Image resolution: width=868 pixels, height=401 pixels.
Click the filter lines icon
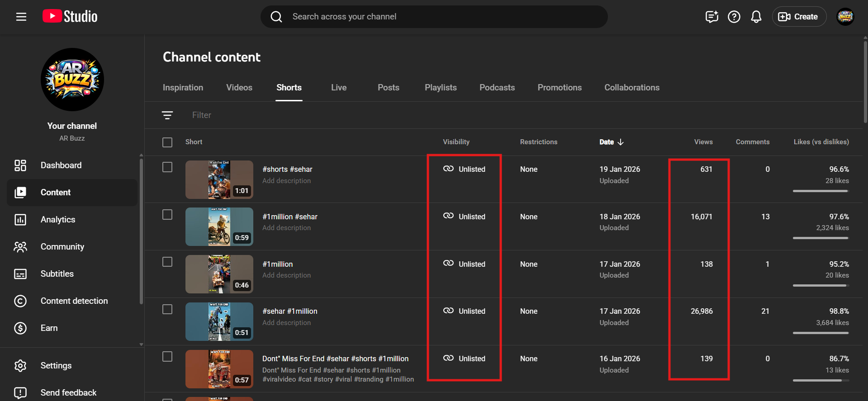pos(167,115)
